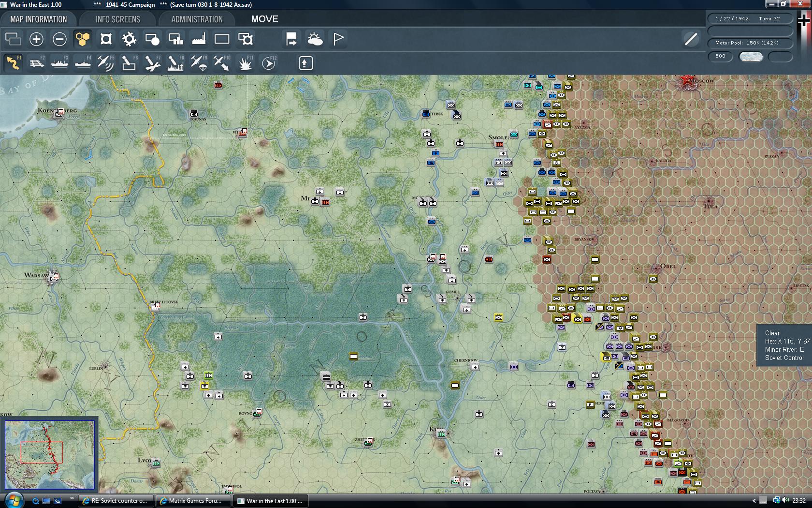Screen dimensions: 812x508
Task: Open the Administration tab
Action: (197, 19)
